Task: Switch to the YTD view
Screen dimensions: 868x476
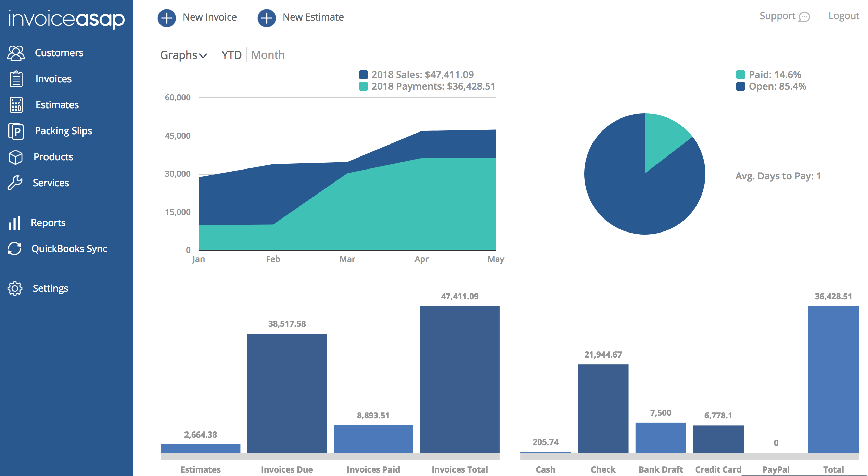Action: (x=231, y=55)
